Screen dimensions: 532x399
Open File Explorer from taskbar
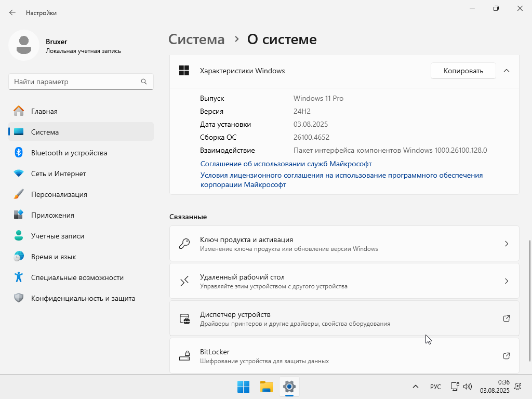click(x=267, y=387)
